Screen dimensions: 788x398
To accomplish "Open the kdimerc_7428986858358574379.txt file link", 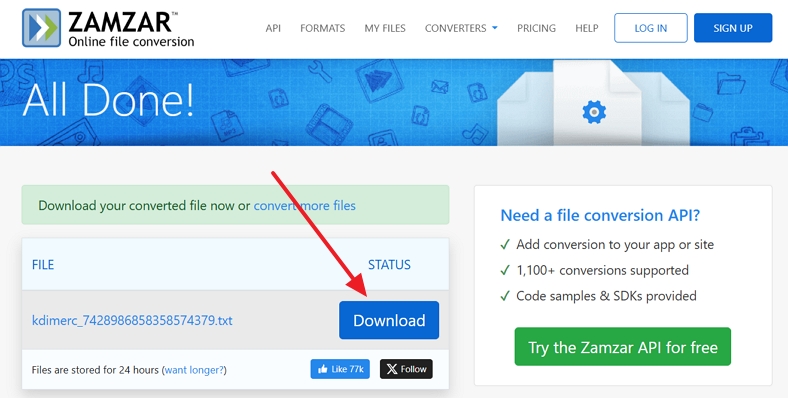I will (x=132, y=320).
